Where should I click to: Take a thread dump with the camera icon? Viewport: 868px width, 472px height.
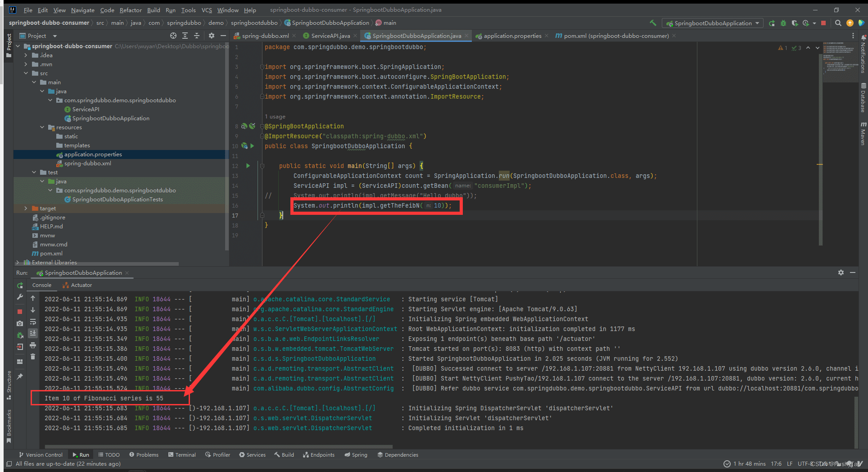(x=20, y=323)
